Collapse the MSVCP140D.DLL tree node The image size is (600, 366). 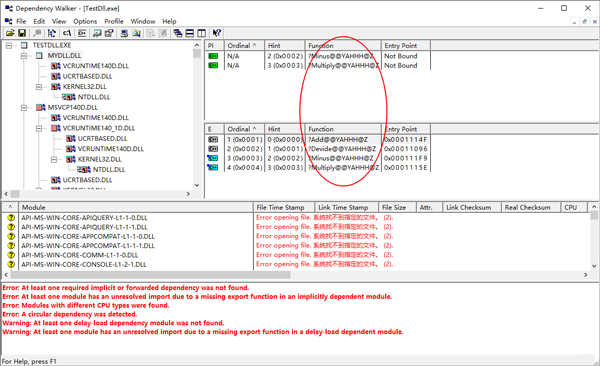24,108
